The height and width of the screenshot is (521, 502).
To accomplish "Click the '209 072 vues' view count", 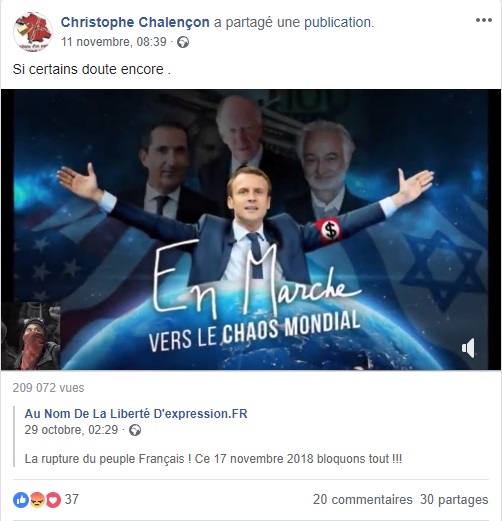I will pyautogui.click(x=48, y=388).
